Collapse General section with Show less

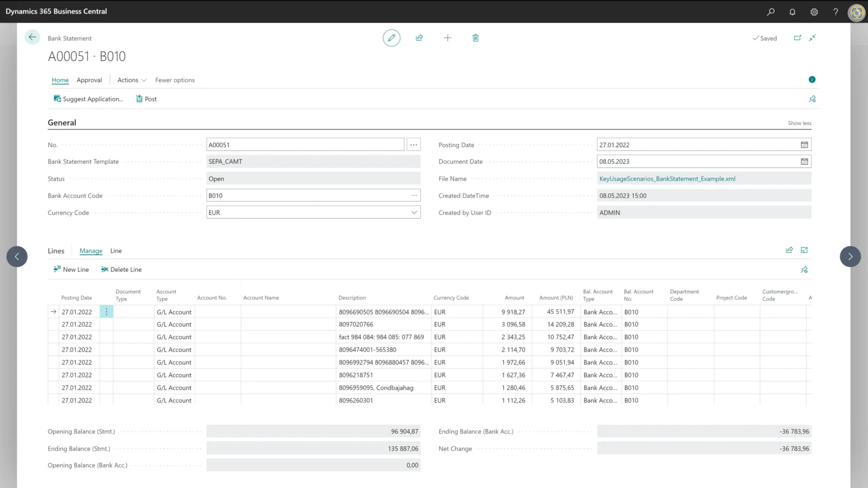[799, 123]
